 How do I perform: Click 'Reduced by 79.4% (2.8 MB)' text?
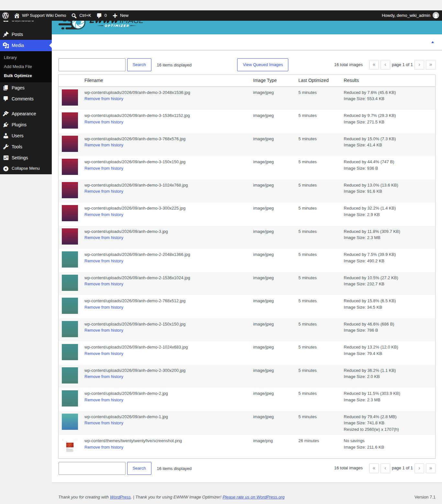(x=370, y=417)
